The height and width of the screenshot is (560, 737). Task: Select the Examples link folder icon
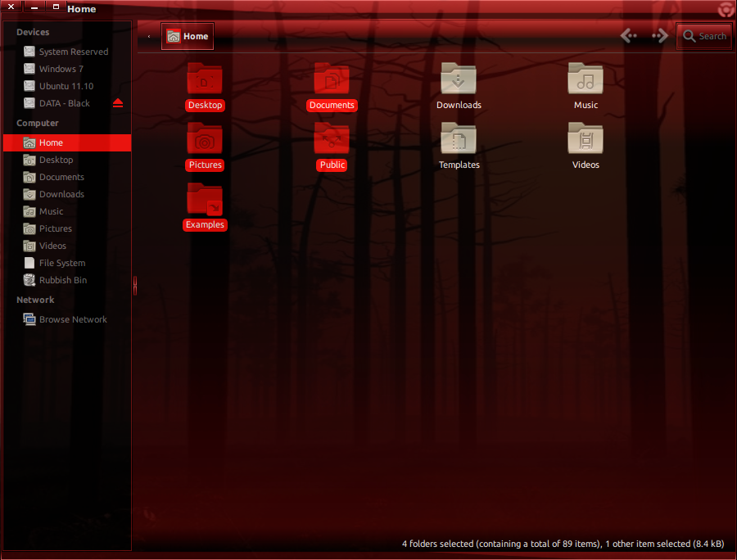pos(205,199)
